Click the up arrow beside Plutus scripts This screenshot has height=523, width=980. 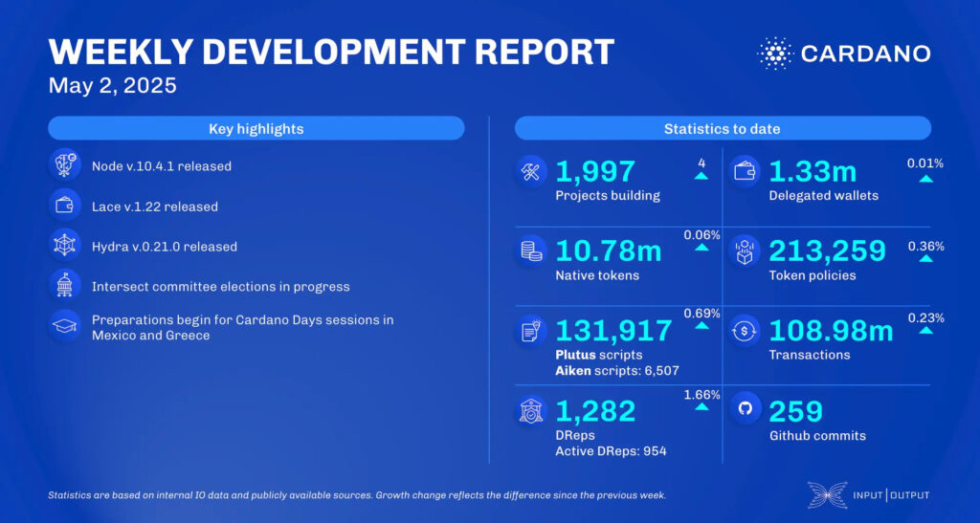702,325
